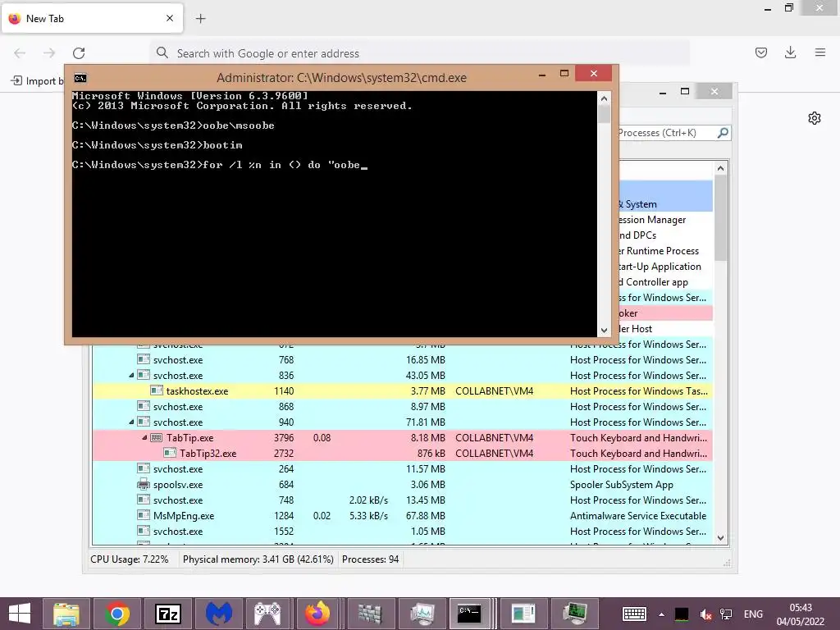Open new tab personalize gear icon
Screen dimensions: 840x630
tap(815, 118)
